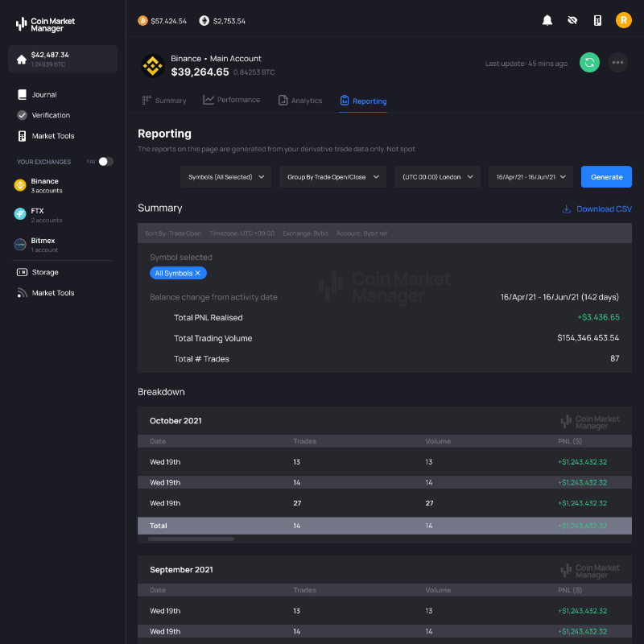Open Storage in the sidebar

point(37,272)
